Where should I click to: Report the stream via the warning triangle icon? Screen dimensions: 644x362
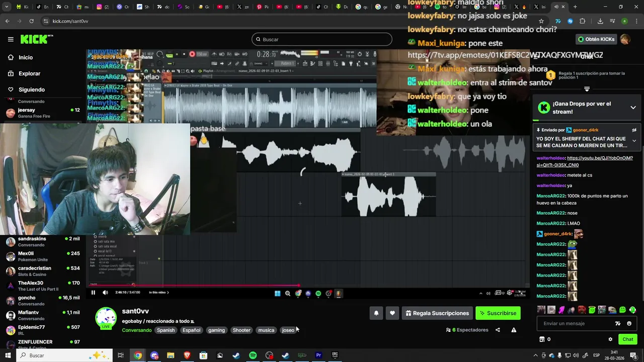(x=514, y=330)
